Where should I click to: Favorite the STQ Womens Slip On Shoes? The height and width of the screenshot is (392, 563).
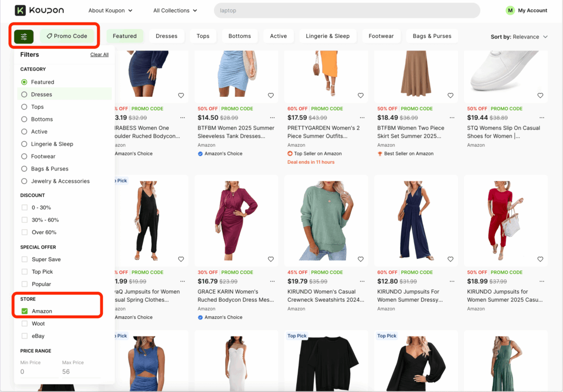(540, 96)
